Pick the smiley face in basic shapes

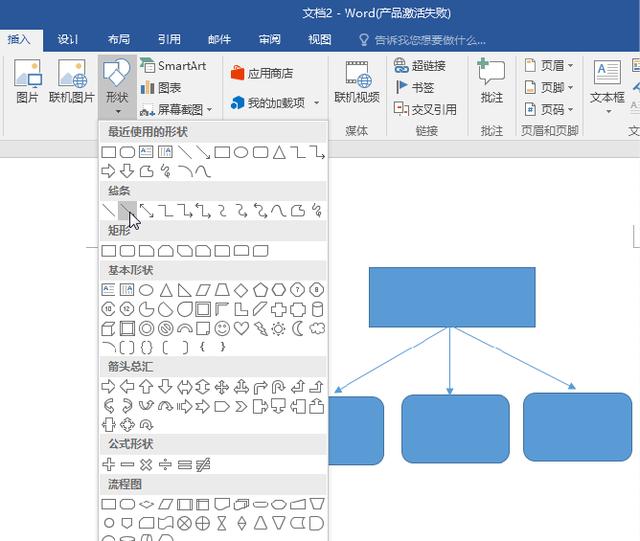click(x=222, y=328)
